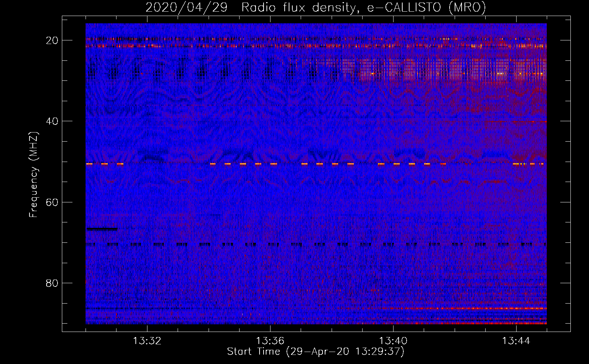Click the 13:32 time axis label
Viewport: 589px width, 364px height.
pyautogui.click(x=147, y=341)
